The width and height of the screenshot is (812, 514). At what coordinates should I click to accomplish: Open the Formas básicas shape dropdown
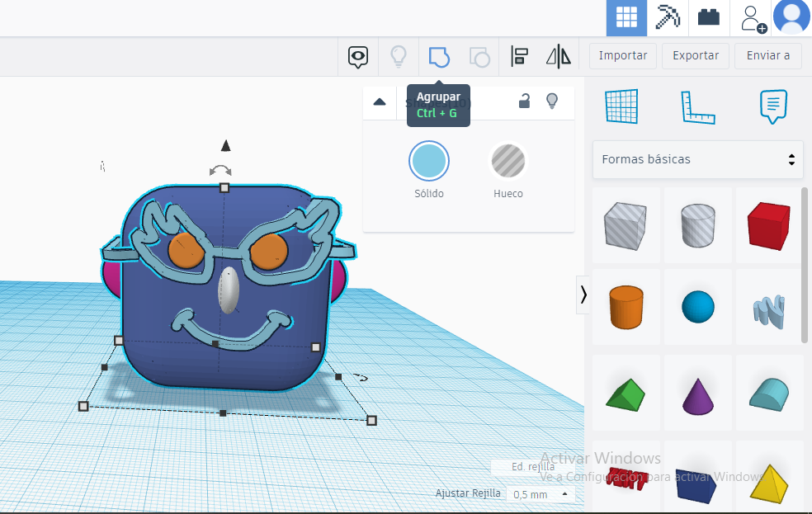pyautogui.click(x=697, y=159)
